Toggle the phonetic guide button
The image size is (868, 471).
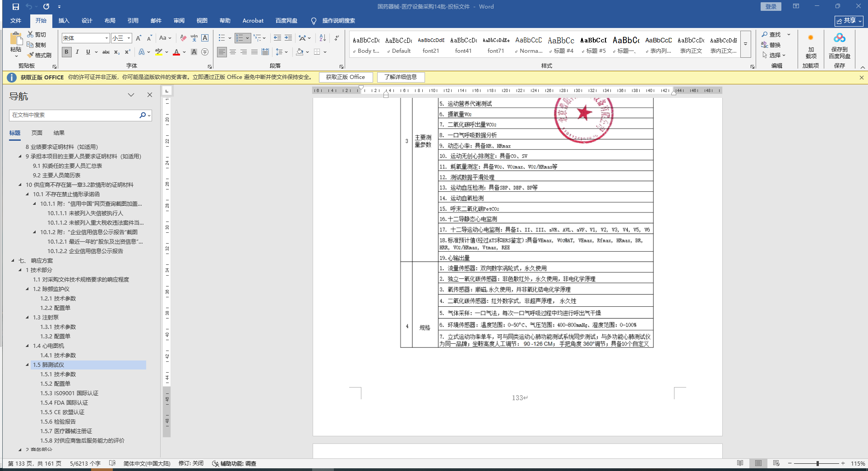coord(194,38)
